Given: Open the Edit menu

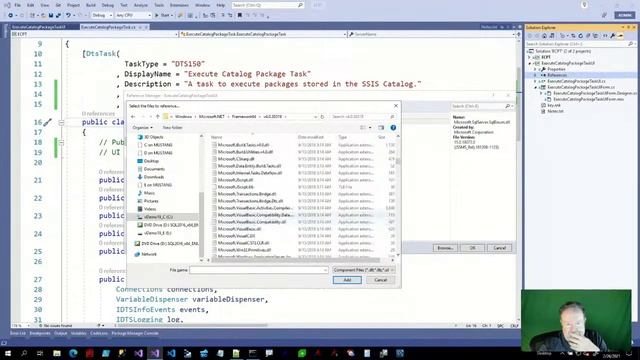Looking at the screenshot, I should click(30, 5).
